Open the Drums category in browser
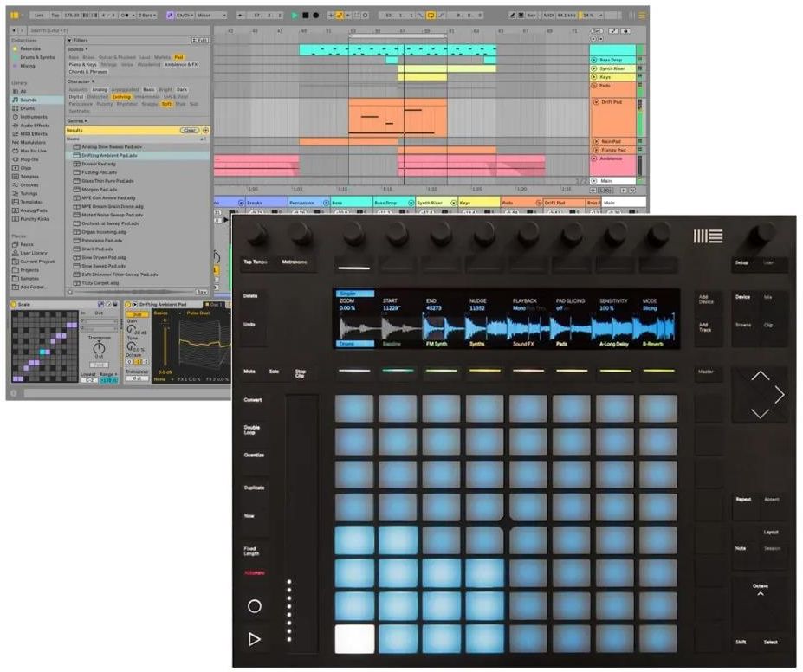This screenshot has height=672, width=803. point(28,107)
